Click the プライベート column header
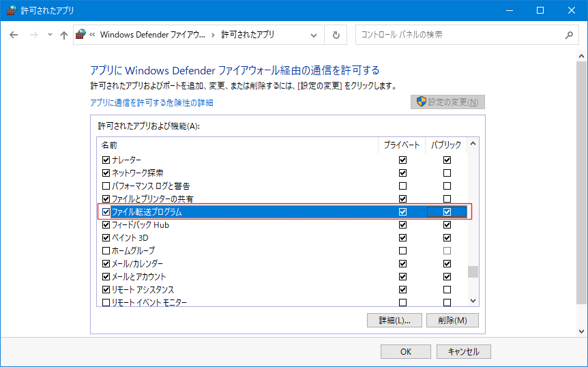The image size is (588, 367). point(402,145)
